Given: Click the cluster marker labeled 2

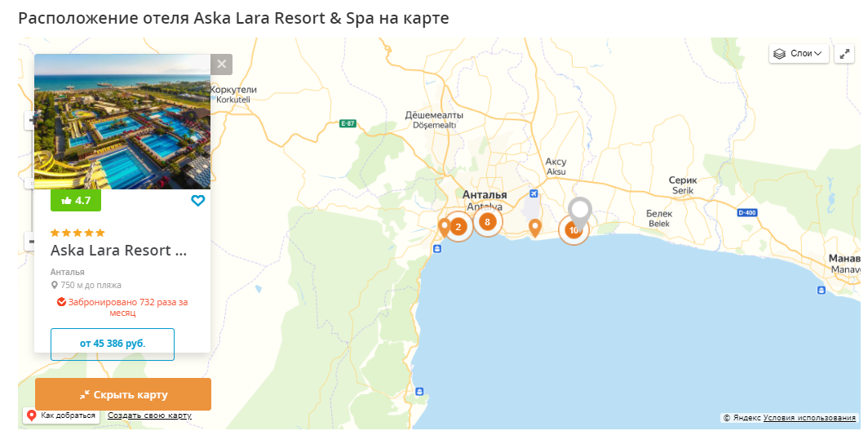Looking at the screenshot, I should pyautogui.click(x=458, y=227).
